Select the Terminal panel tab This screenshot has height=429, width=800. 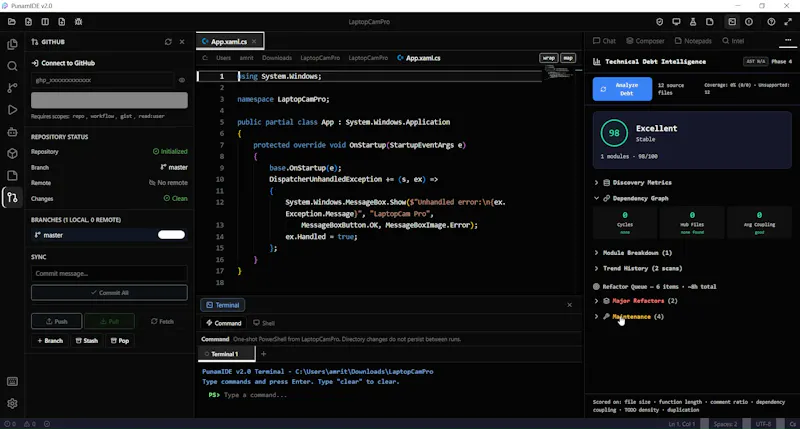point(222,305)
